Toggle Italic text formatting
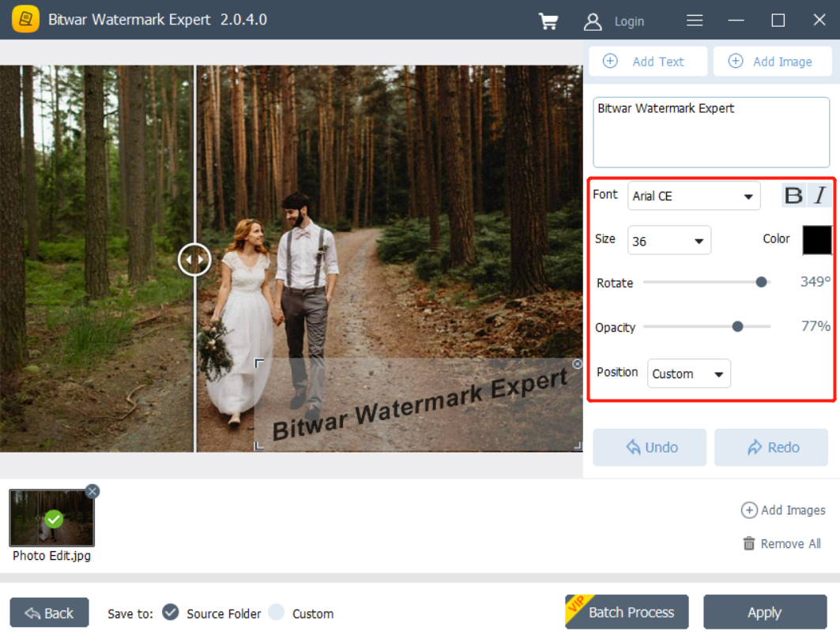This screenshot has width=840, height=642. pos(819,195)
